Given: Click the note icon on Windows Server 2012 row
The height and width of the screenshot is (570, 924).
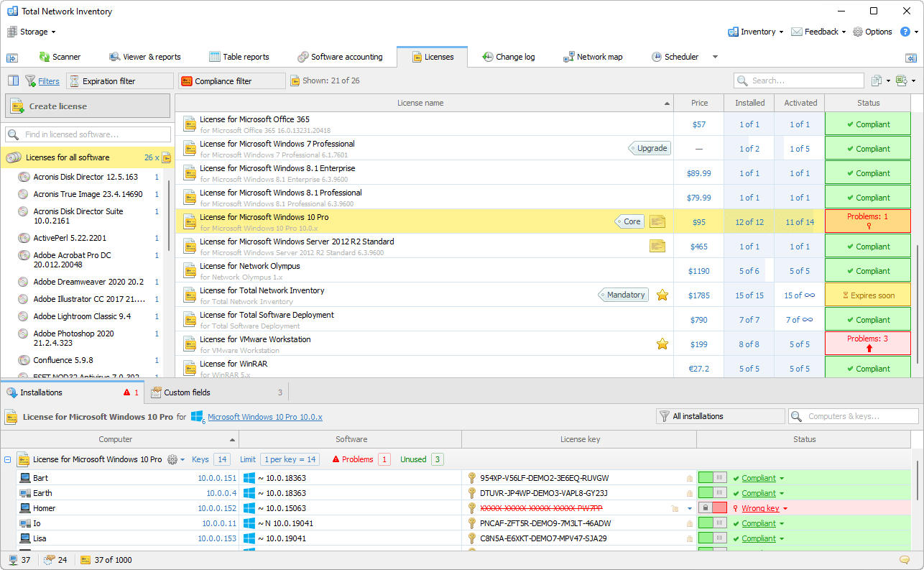Looking at the screenshot, I should coord(657,246).
